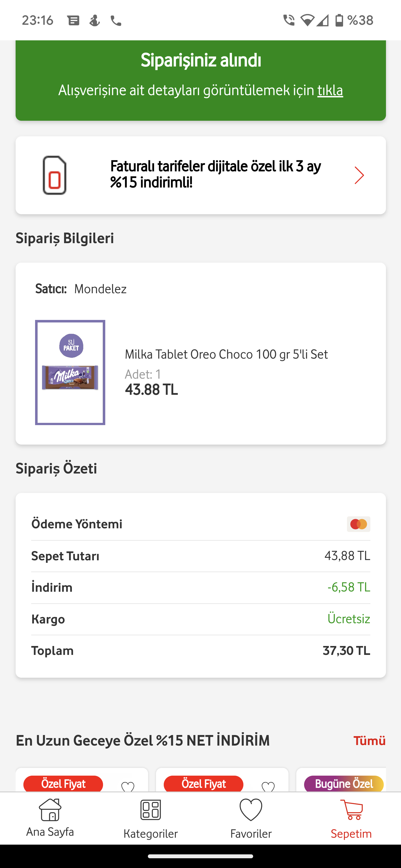
Task: Open Tümü link for discount products
Action: pyautogui.click(x=369, y=740)
